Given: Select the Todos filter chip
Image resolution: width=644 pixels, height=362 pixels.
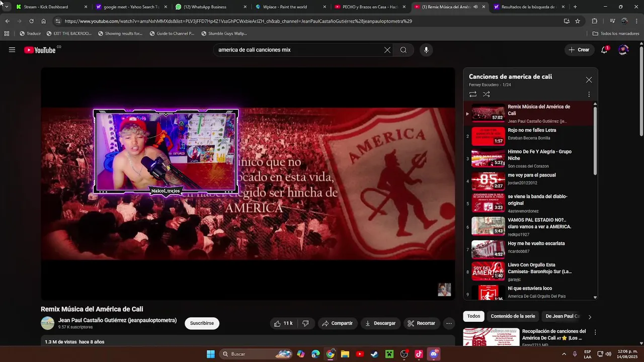Looking at the screenshot, I should pyautogui.click(x=473, y=316).
